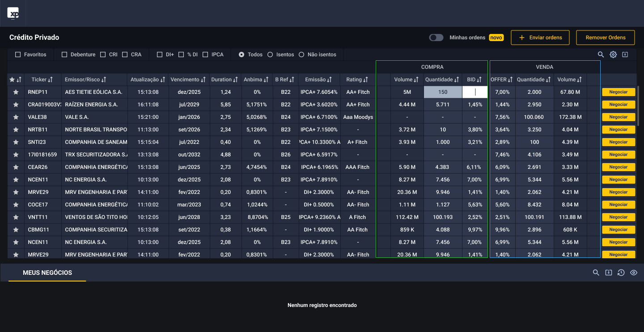Select the Isentos radio button
644x332 pixels.
click(x=270, y=55)
